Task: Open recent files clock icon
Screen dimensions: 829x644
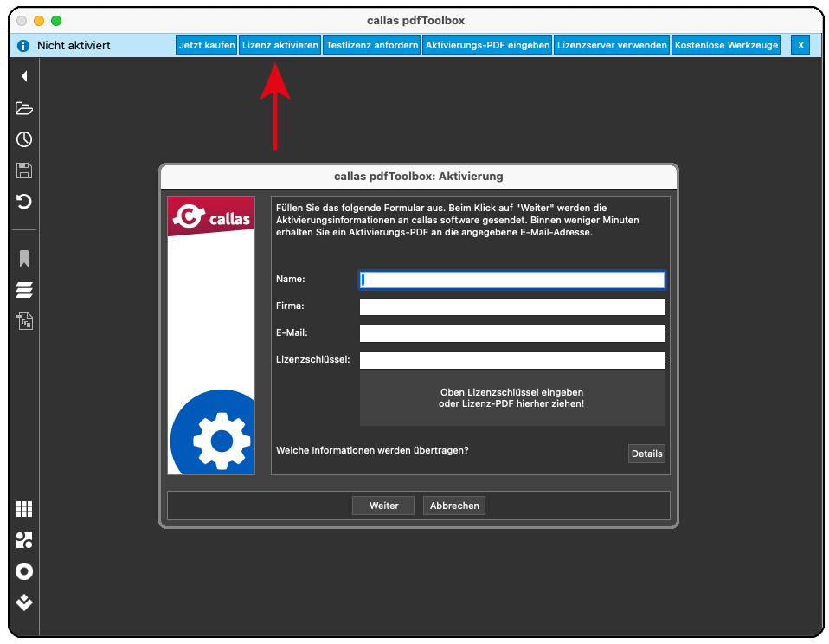Action: 24,139
